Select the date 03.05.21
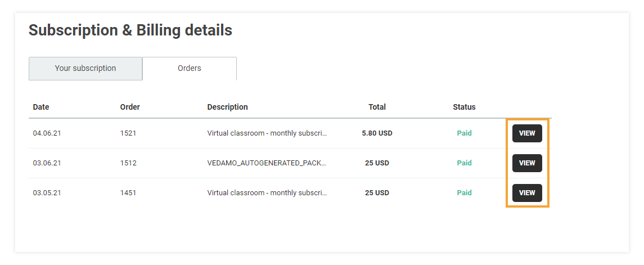The height and width of the screenshot is (265, 644). [47, 192]
